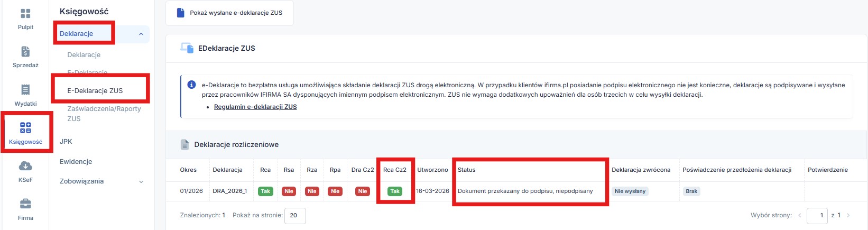
Task: Open Regulamin e-deklaracji ZUS link
Action: click(x=255, y=107)
